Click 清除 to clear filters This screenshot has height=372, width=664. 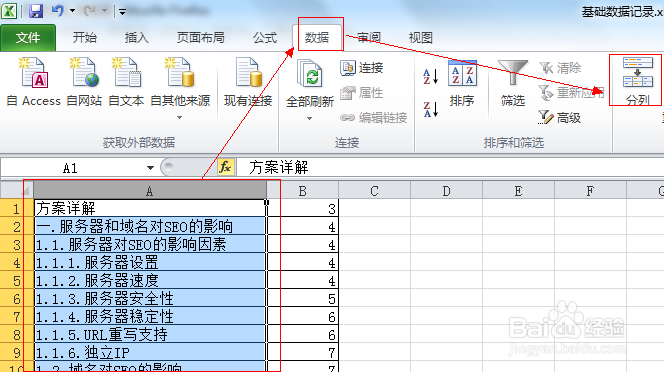click(560, 68)
